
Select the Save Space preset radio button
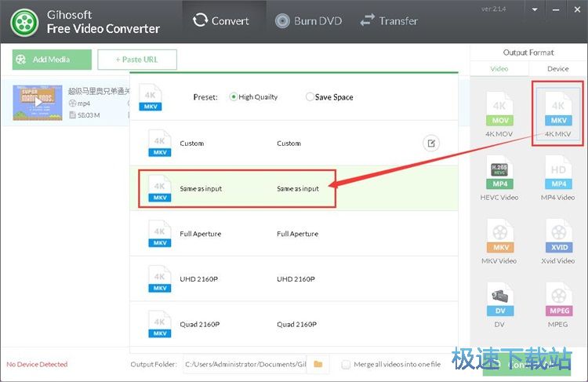tap(310, 96)
